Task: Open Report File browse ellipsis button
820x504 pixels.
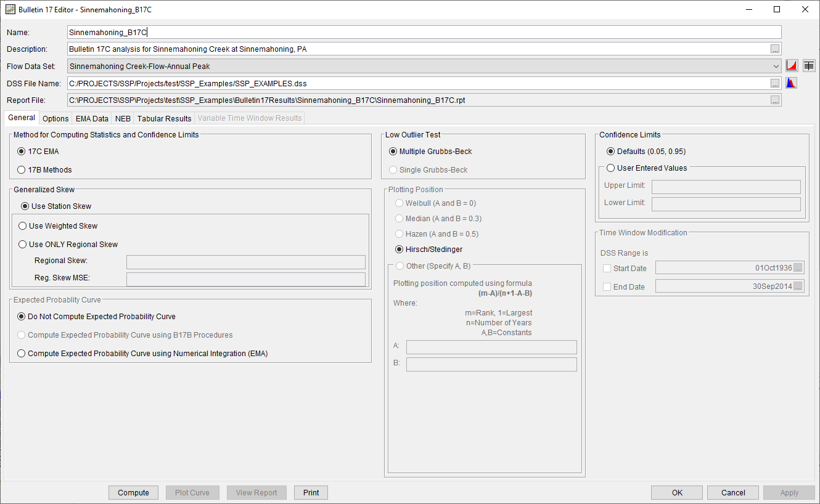Action: [x=775, y=100]
